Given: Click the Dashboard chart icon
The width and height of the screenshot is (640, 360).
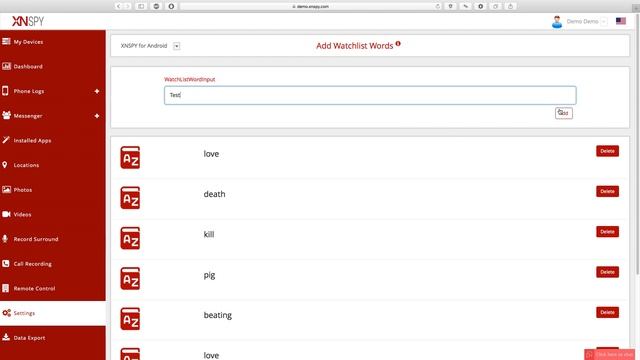Looking at the screenshot, I should (x=6, y=66).
